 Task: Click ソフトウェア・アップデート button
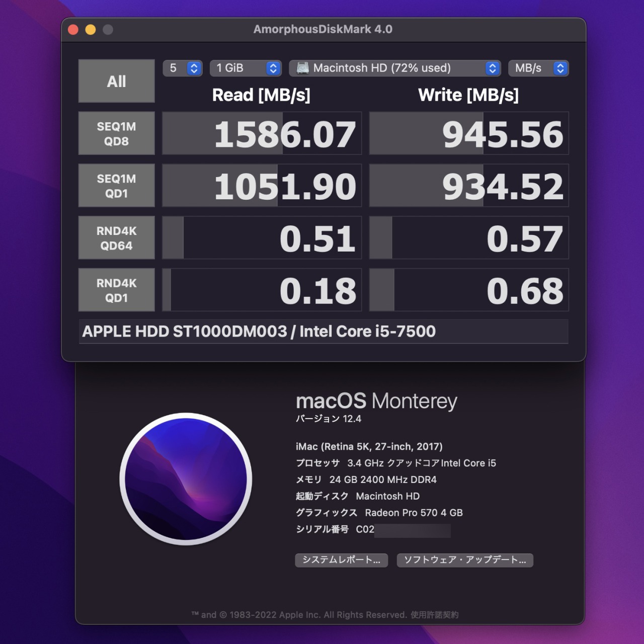(465, 560)
